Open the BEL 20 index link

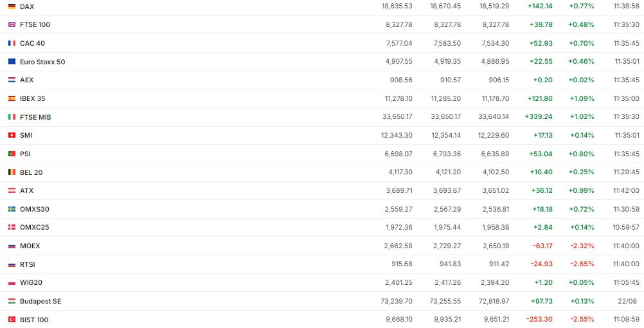31,172
